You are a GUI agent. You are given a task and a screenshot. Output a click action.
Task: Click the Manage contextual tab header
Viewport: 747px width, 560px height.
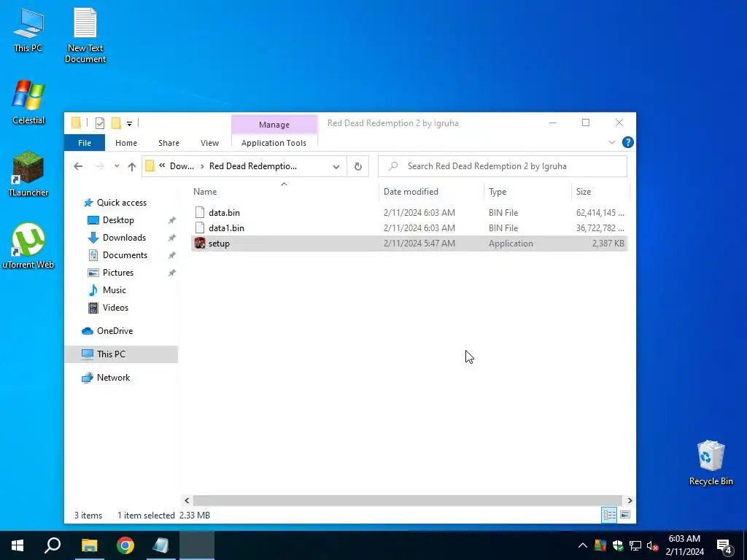pos(274,124)
